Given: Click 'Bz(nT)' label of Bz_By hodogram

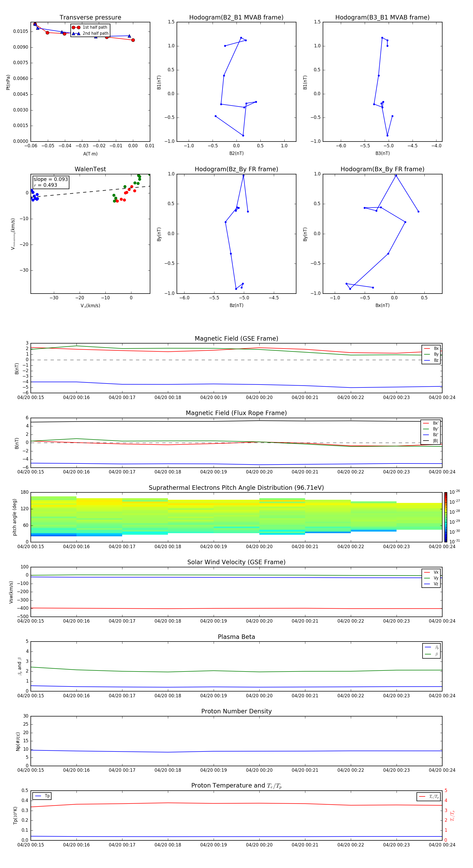Looking at the screenshot, I should (236, 305).
